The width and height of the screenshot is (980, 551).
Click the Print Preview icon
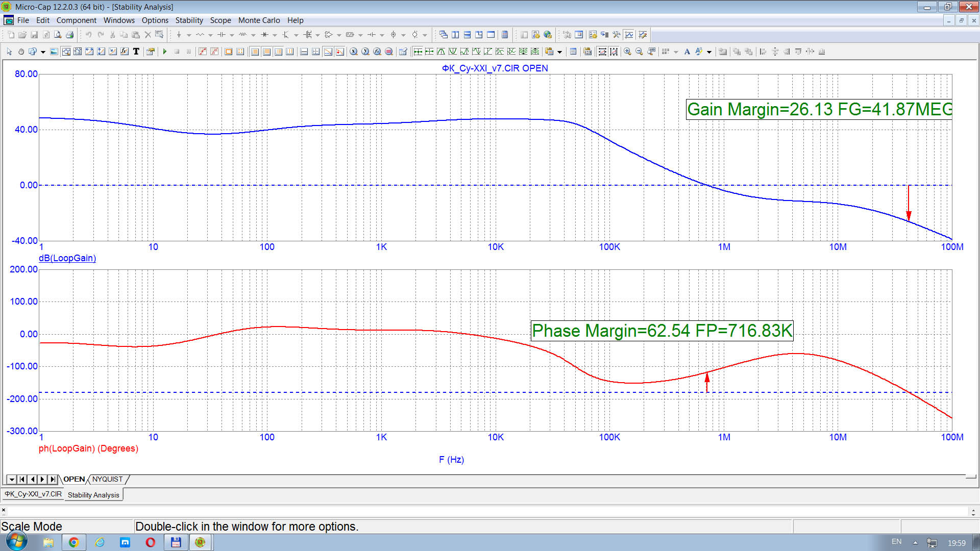[x=58, y=35]
